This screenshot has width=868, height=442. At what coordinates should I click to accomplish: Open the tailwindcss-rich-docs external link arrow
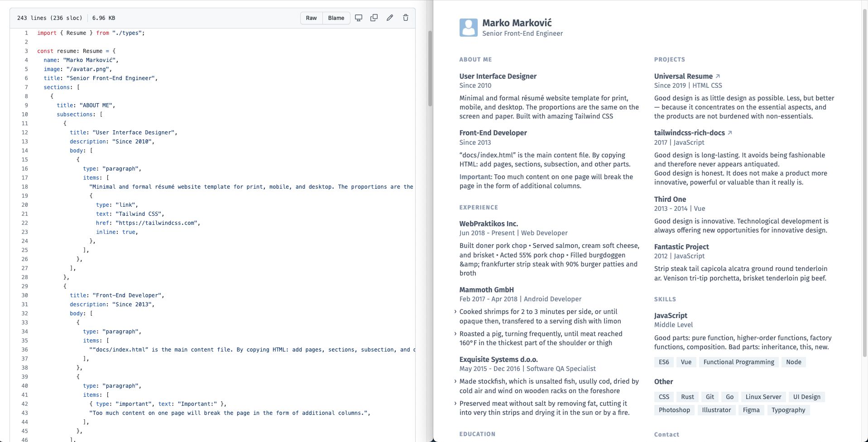729,133
